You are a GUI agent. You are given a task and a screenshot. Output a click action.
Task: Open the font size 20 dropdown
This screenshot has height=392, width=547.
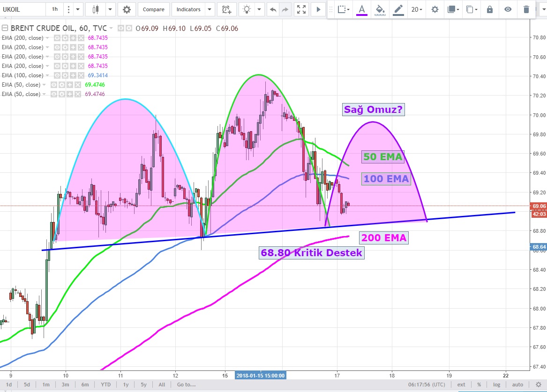click(416, 9)
